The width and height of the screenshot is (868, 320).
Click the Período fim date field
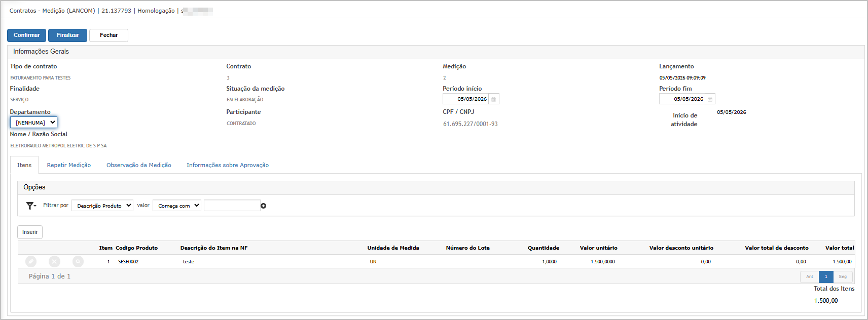point(682,99)
